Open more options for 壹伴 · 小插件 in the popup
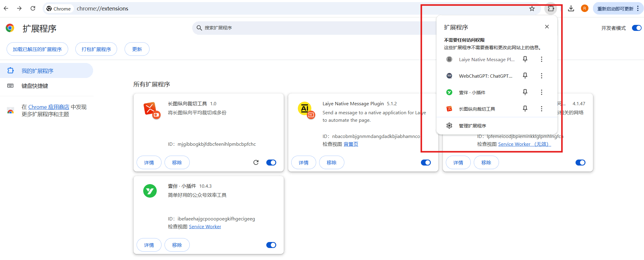Image resolution: width=644 pixels, height=260 pixels. (x=542, y=92)
